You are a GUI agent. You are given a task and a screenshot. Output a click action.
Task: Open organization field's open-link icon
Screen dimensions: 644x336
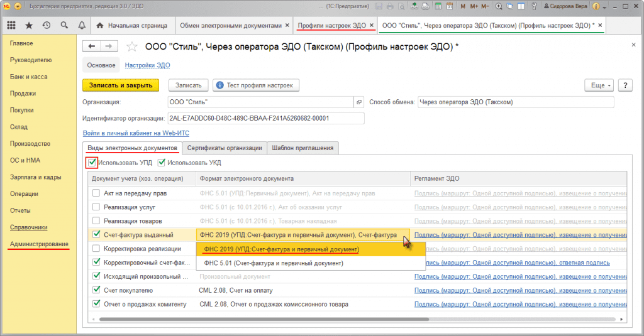(359, 102)
